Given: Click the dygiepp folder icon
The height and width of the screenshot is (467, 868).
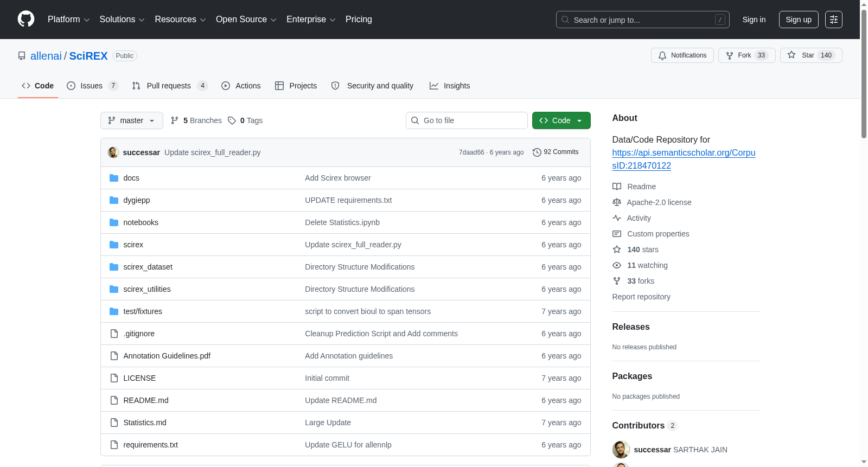Looking at the screenshot, I should [114, 200].
